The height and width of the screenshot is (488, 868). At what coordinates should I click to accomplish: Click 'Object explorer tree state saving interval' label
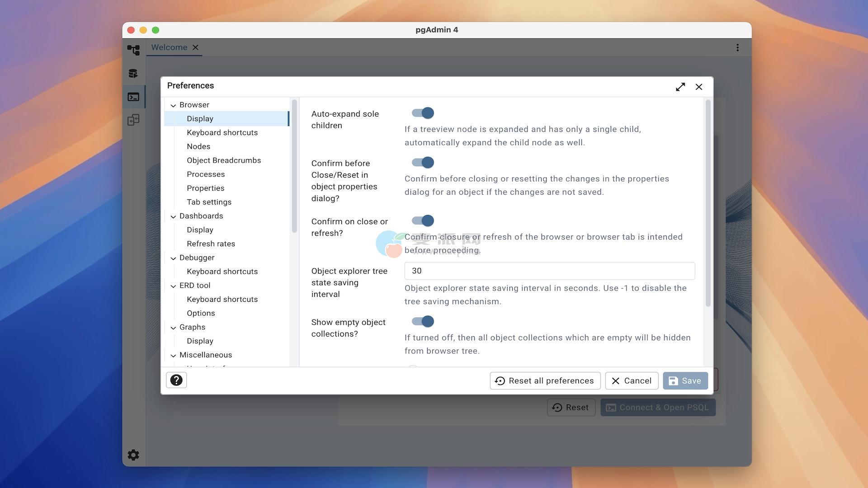[x=349, y=282]
